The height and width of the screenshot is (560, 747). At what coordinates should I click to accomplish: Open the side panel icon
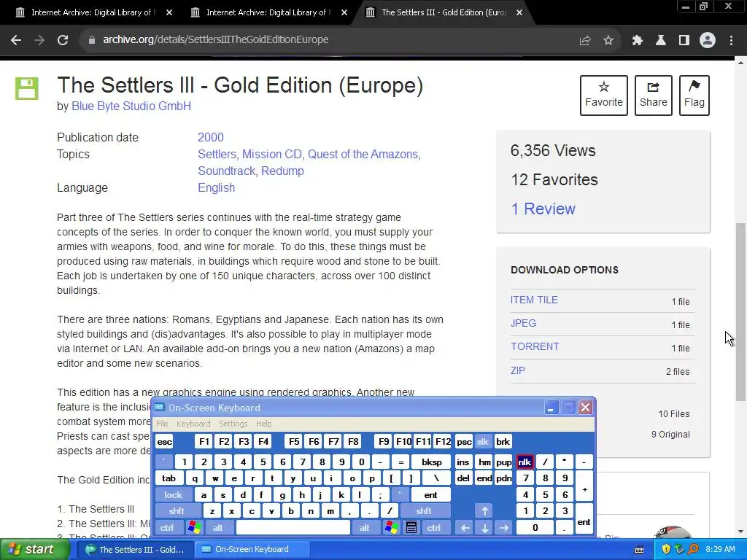pyautogui.click(x=684, y=40)
